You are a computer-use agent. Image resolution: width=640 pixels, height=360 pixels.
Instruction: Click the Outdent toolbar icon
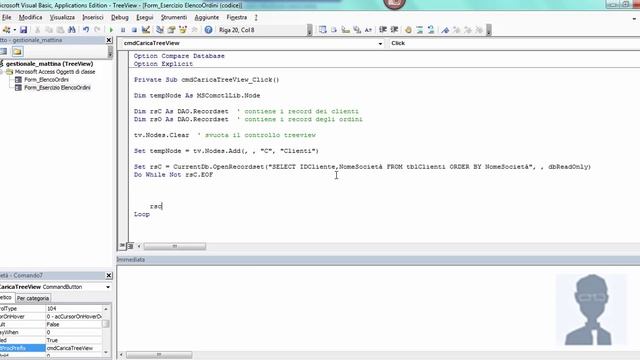394,30
